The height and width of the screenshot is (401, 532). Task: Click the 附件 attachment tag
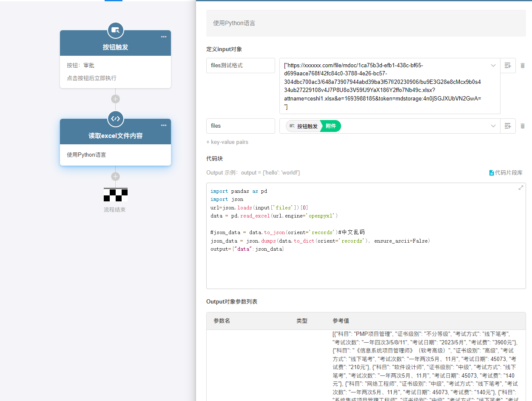[330, 126]
